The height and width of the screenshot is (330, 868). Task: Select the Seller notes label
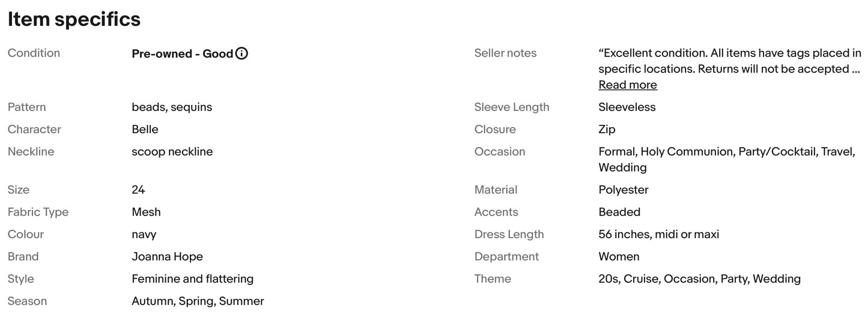pyautogui.click(x=505, y=53)
